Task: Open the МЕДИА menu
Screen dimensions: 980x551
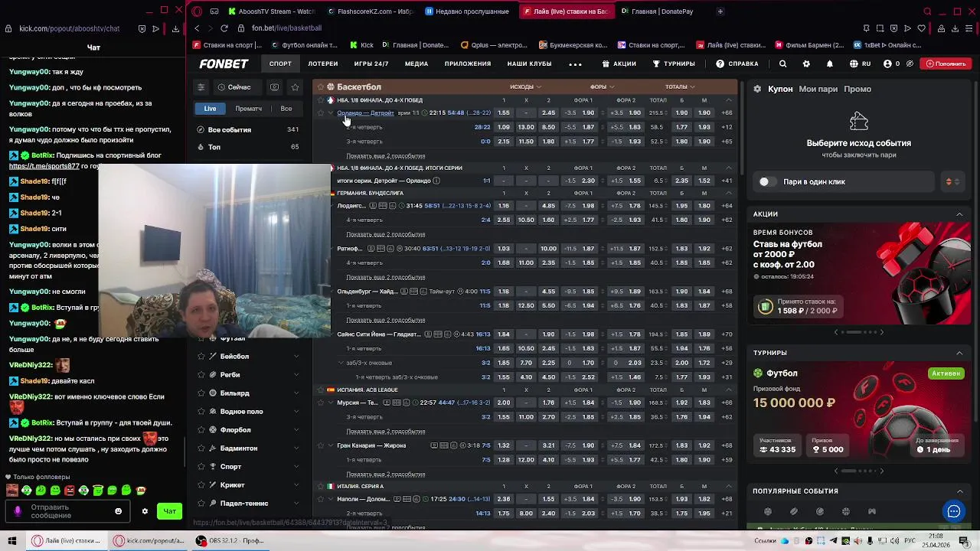Action: point(416,64)
